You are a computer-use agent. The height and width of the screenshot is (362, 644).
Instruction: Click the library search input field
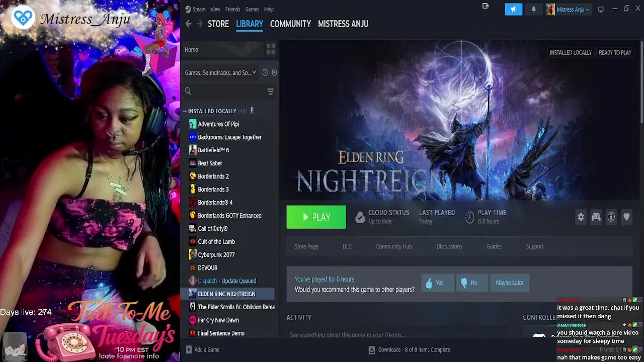[x=229, y=91]
